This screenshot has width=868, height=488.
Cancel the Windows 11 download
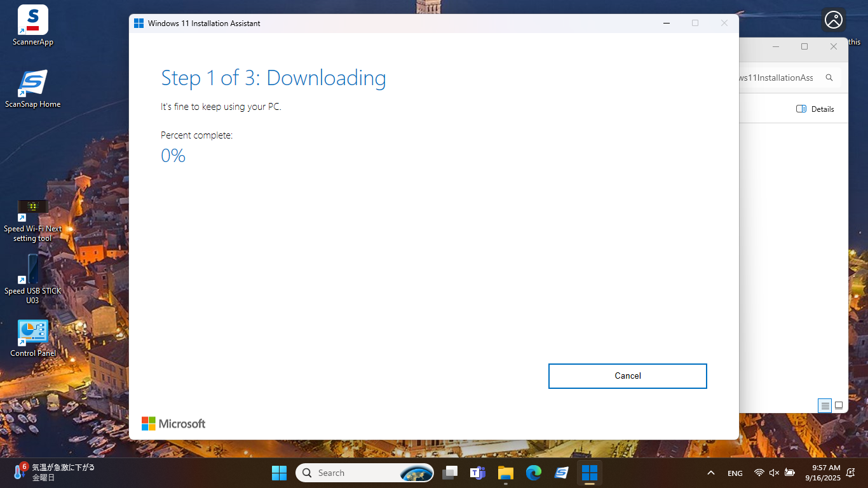pyautogui.click(x=627, y=376)
